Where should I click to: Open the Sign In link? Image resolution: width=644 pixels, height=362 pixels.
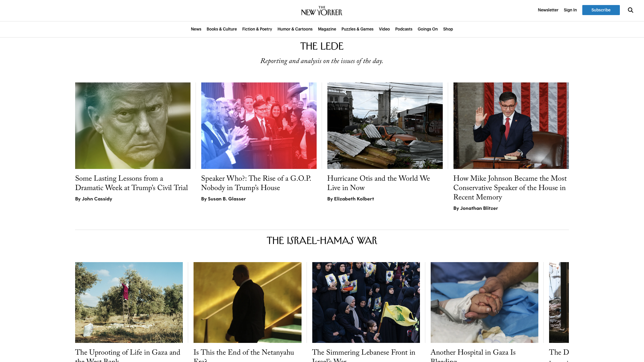570,10
